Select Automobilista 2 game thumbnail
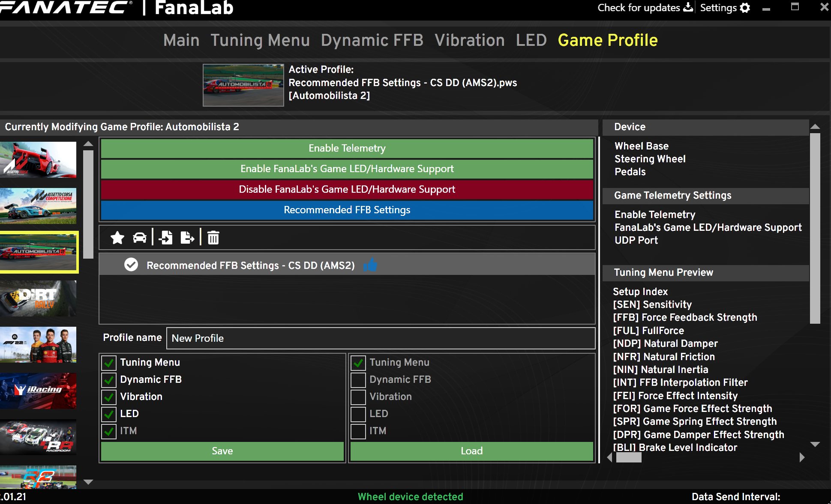Image resolution: width=831 pixels, height=504 pixels. click(39, 252)
